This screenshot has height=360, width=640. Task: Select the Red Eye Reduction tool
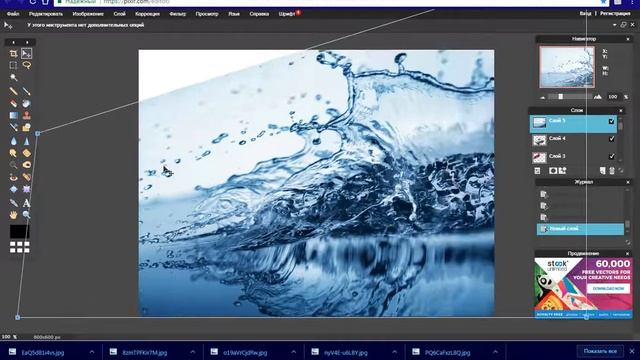click(x=13, y=177)
